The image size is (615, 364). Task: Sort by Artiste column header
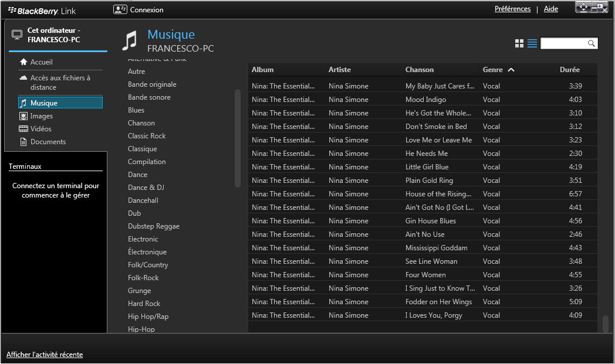click(x=340, y=70)
